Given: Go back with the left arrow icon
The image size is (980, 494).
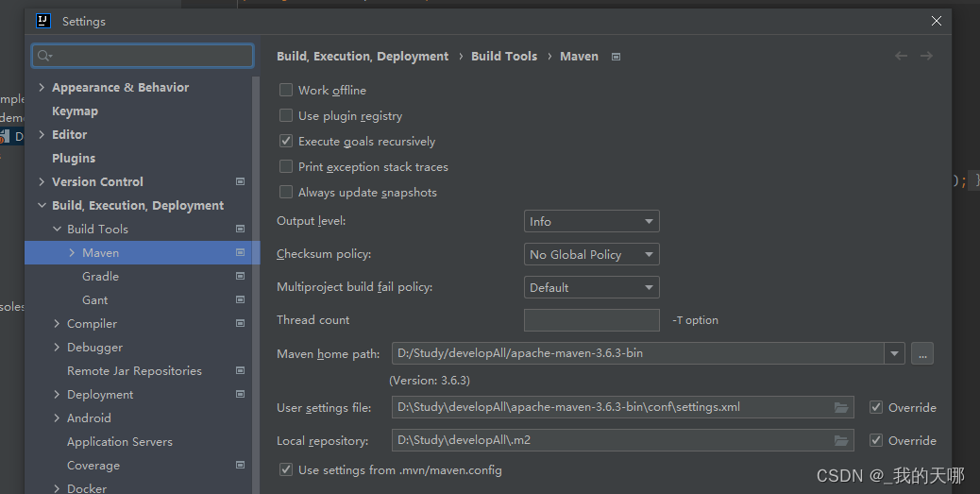Looking at the screenshot, I should [x=901, y=56].
